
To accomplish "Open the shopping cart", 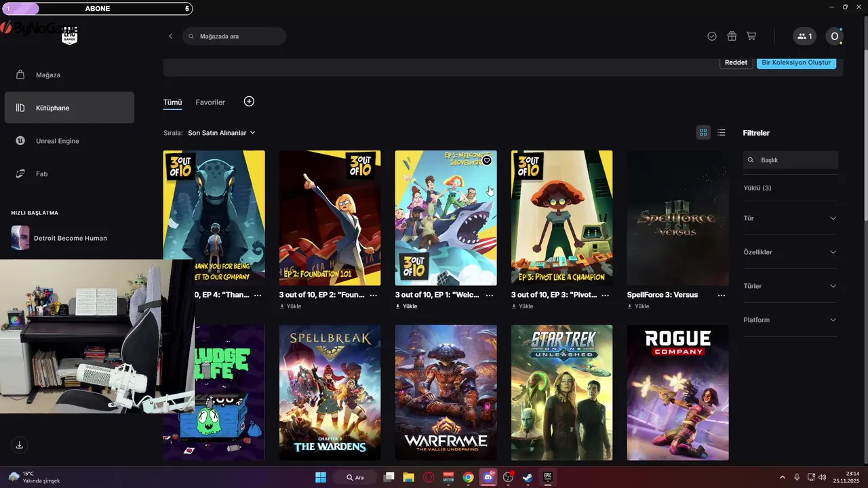I will pos(751,36).
